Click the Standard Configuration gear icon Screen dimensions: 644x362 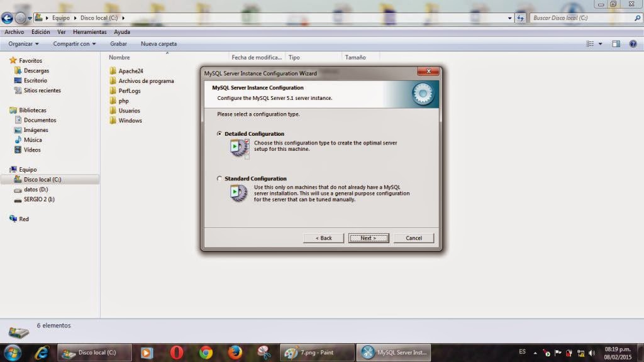[x=238, y=192]
